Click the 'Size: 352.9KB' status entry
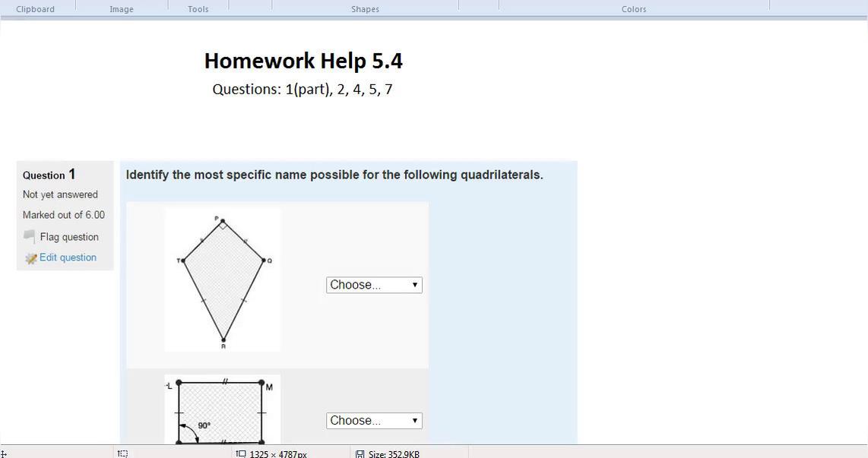This screenshot has height=458, width=868. point(394,454)
